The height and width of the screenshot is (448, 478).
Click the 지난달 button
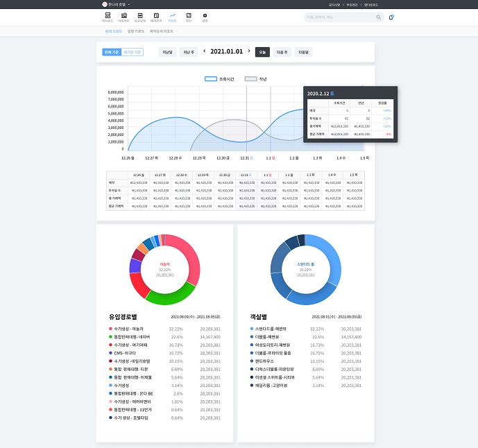click(167, 52)
